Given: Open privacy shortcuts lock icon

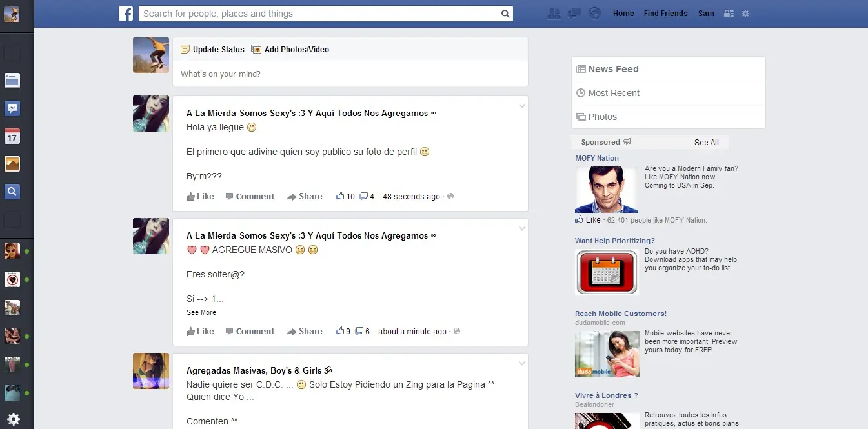Looking at the screenshot, I should (729, 14).
